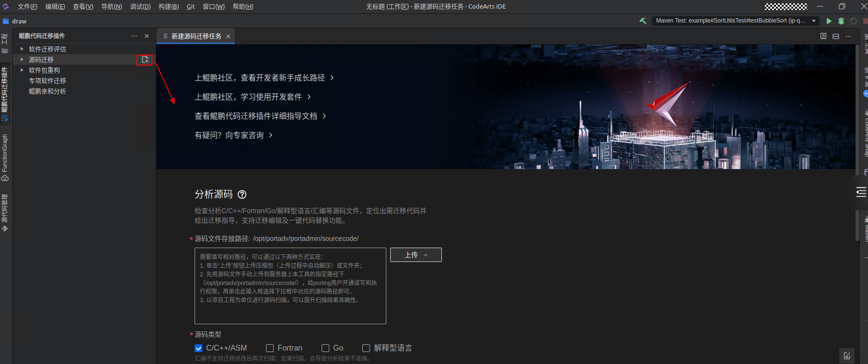Click the source path input text area
The image size is (868, 364).
pos(290,286)
